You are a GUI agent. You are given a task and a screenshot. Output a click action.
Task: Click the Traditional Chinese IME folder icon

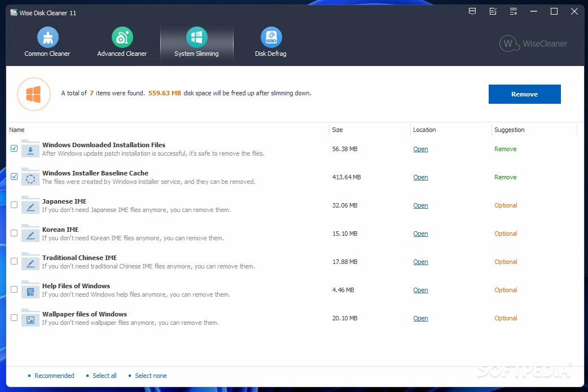tap(30, 261)
